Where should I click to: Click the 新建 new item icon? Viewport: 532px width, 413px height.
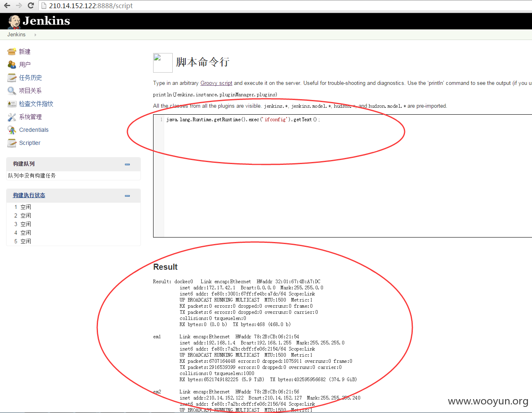[11, 51]
